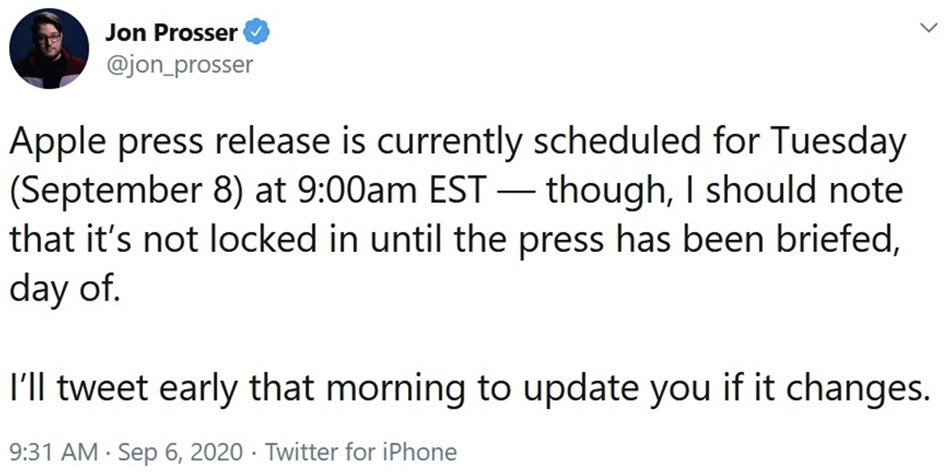Select the Sep 6, 2020 date

[179, 452]
